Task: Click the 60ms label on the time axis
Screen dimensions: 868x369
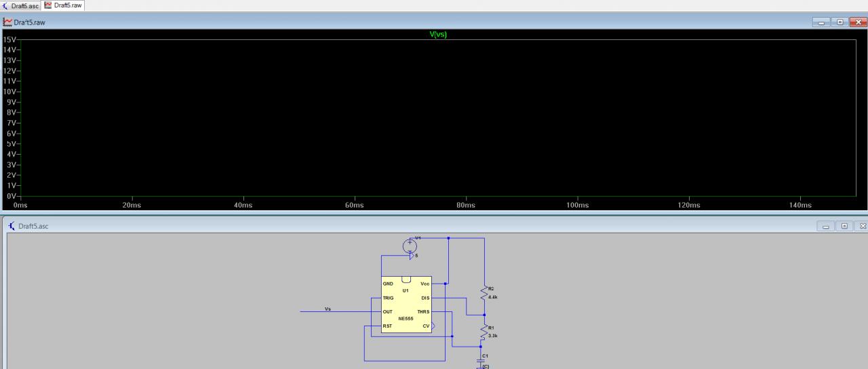Action: tap(355, 206)
